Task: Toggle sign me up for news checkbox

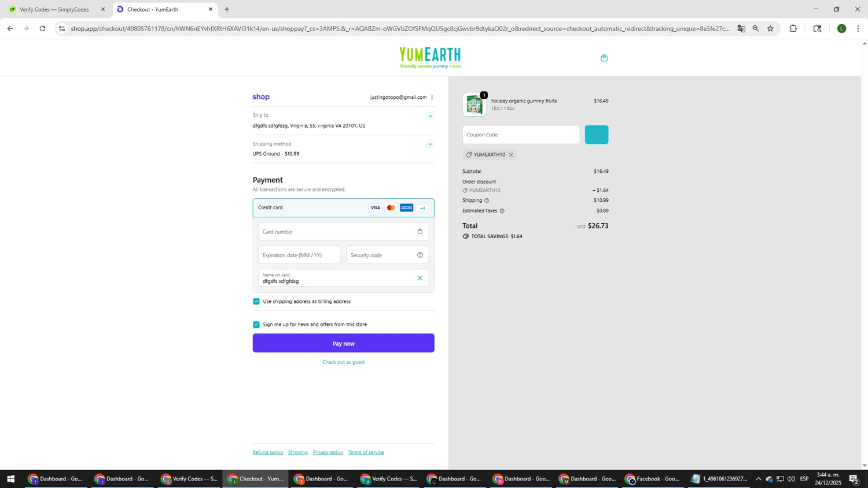Action: pos(256,324)
